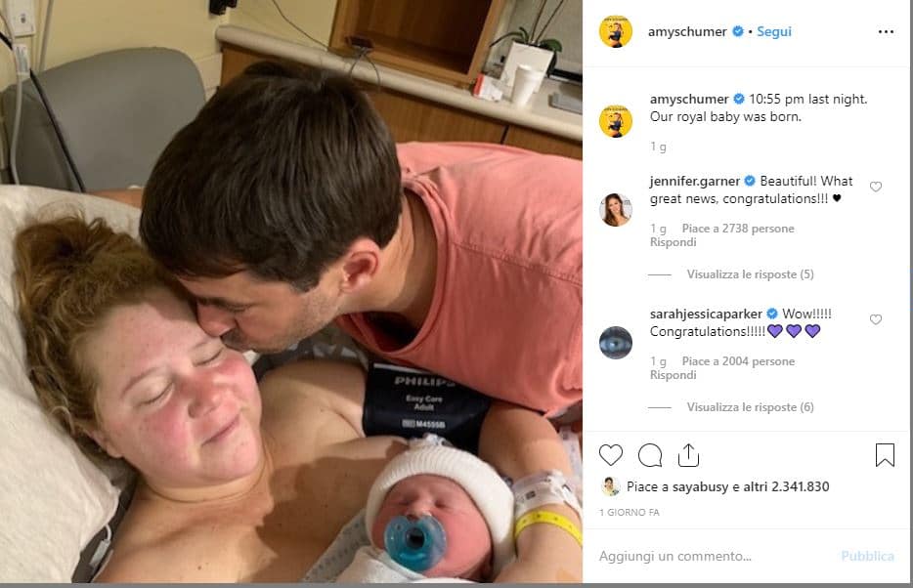The height and width of the screenshot is (588, 913).
Task: Save the post with the bookmark icon
Action: coord(885,455)
